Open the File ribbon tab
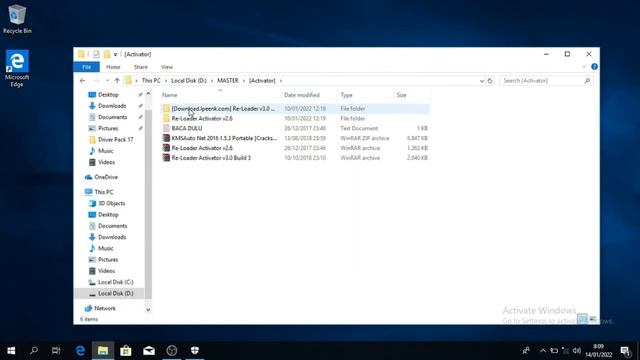 pyautogui.click(x=87, y=67)
